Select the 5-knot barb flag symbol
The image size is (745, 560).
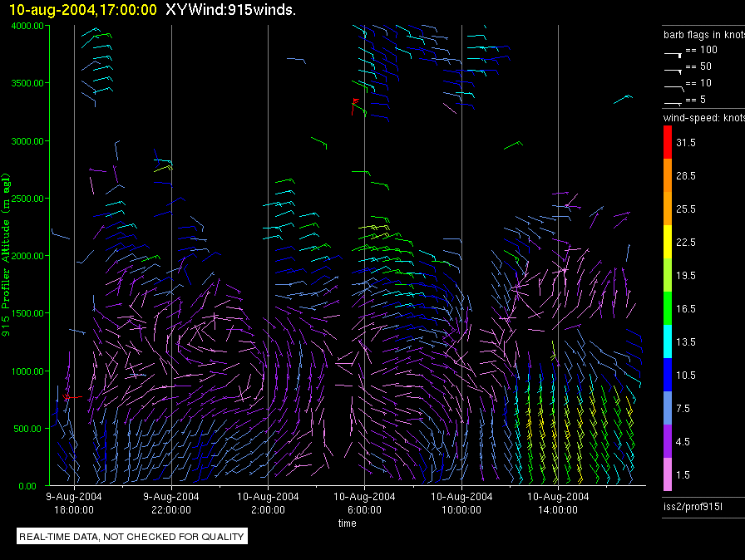coord(673,102)
